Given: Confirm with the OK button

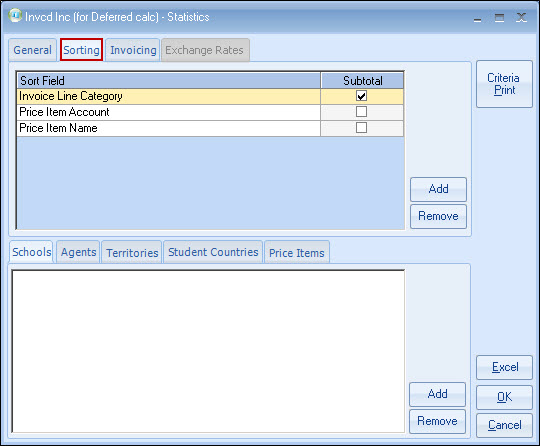Looking at the screenshot, I should [505, 397].
